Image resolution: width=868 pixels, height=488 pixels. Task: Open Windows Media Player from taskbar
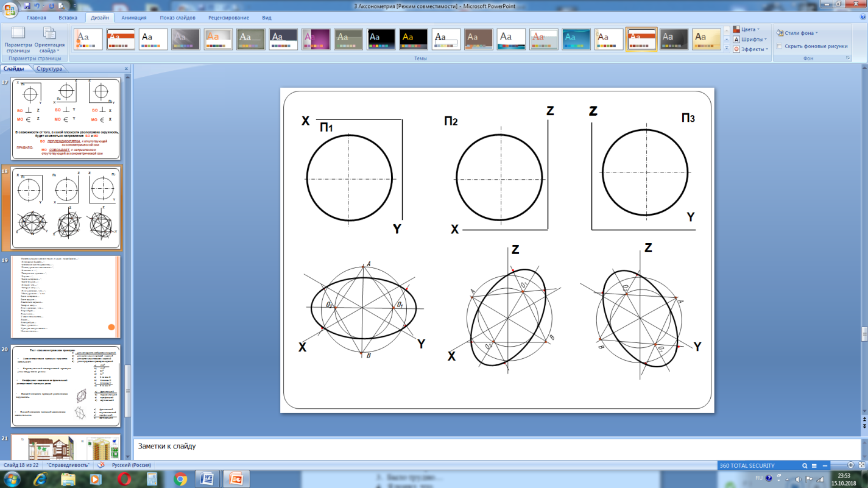coord(95,479)
